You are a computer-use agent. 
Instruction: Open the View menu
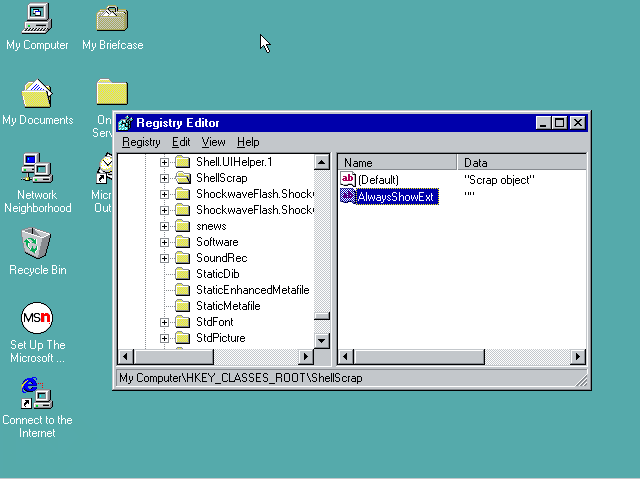pos(214,142)
